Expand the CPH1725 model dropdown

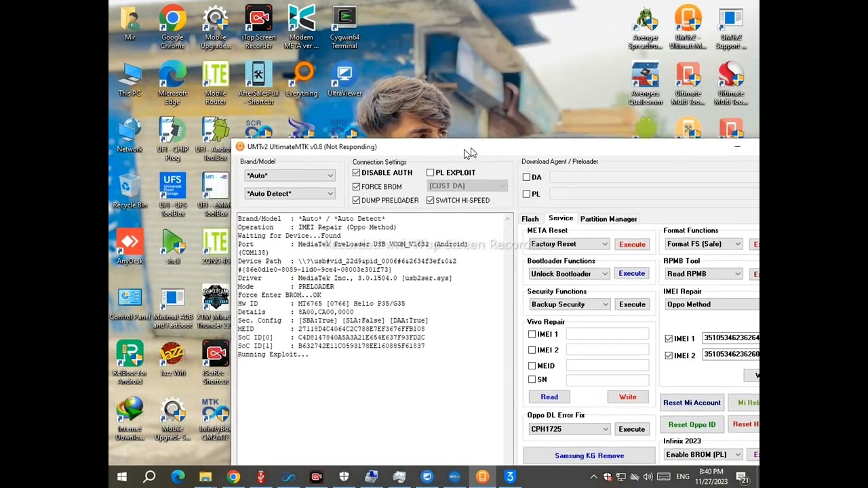coord(569,429)
